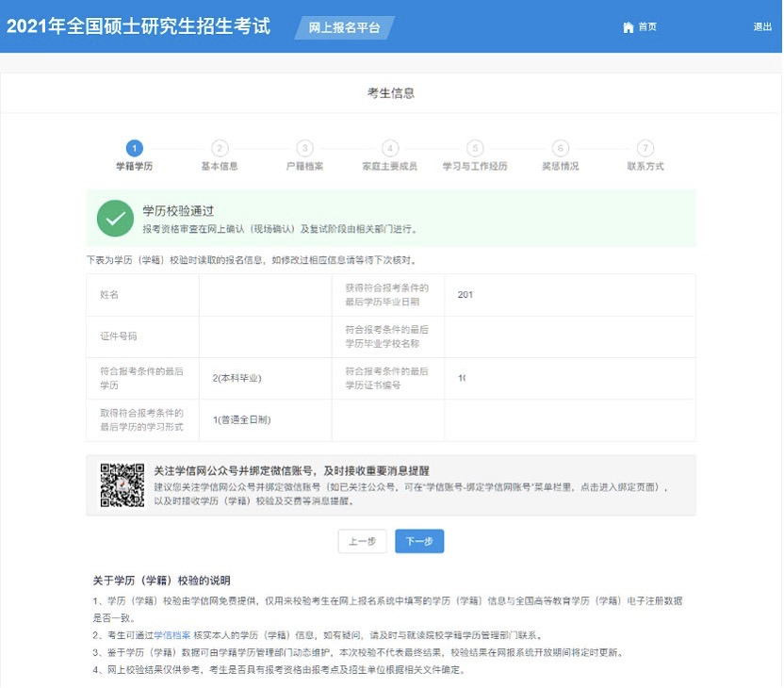
Task: Select step 1 circle 学籍学历
Action: 135,148
